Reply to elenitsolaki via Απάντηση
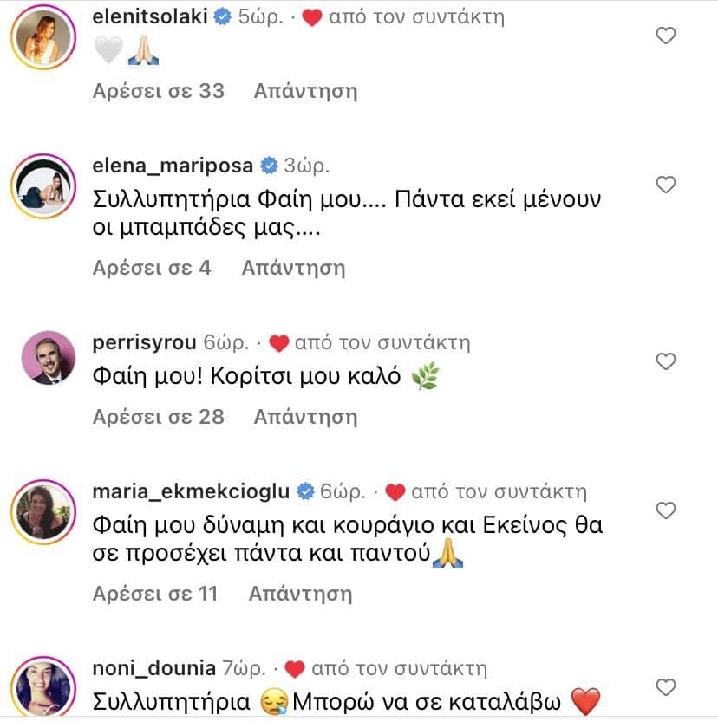The image size is (718, 728). tap(305, 91)
